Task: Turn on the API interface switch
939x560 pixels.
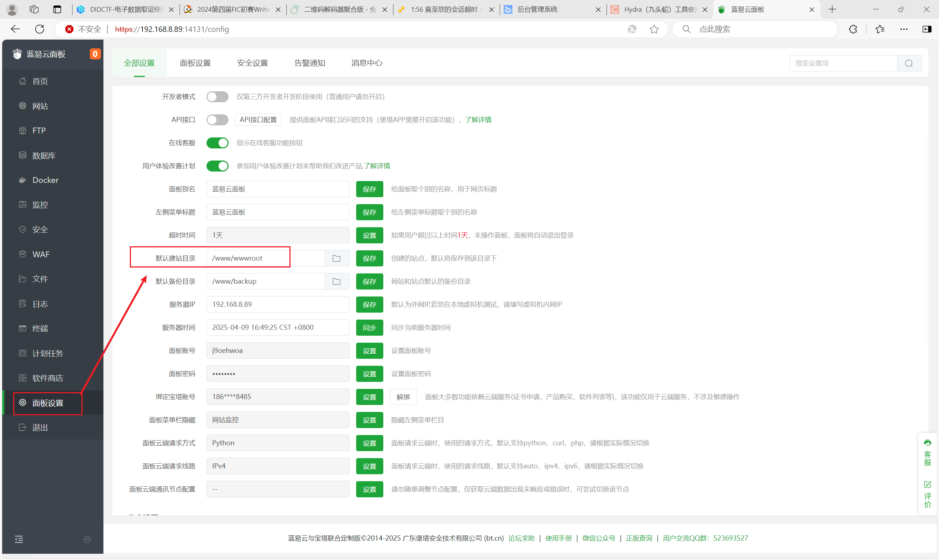Action: 217,120
